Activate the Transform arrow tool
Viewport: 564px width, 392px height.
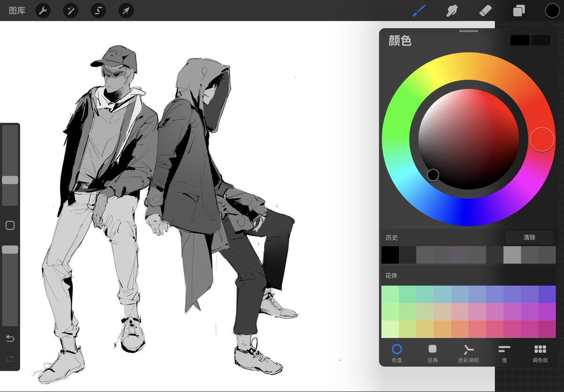(x=126, y=10)
